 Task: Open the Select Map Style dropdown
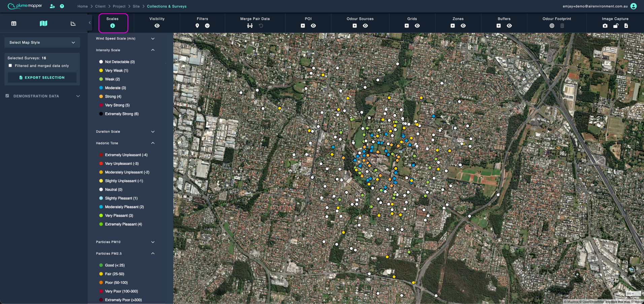[42, 42]
